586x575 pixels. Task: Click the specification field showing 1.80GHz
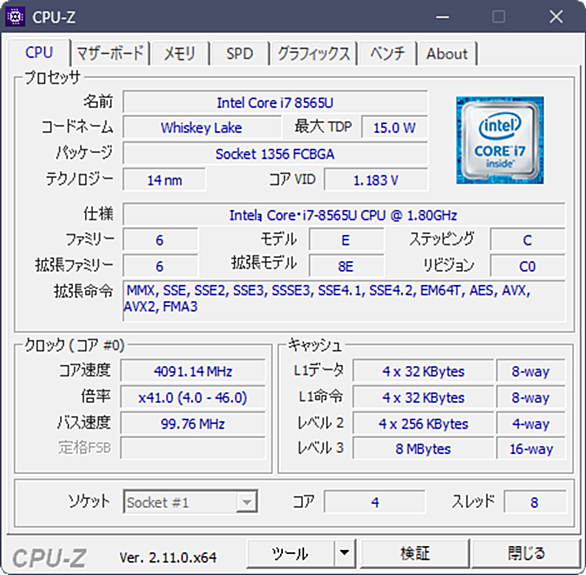[x=344, y=215]
